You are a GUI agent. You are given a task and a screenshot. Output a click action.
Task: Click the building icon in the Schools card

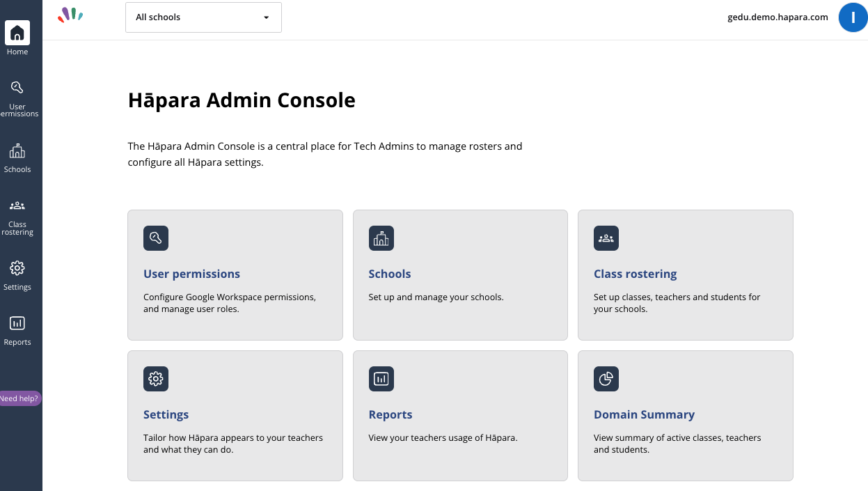tap(381, 238)
